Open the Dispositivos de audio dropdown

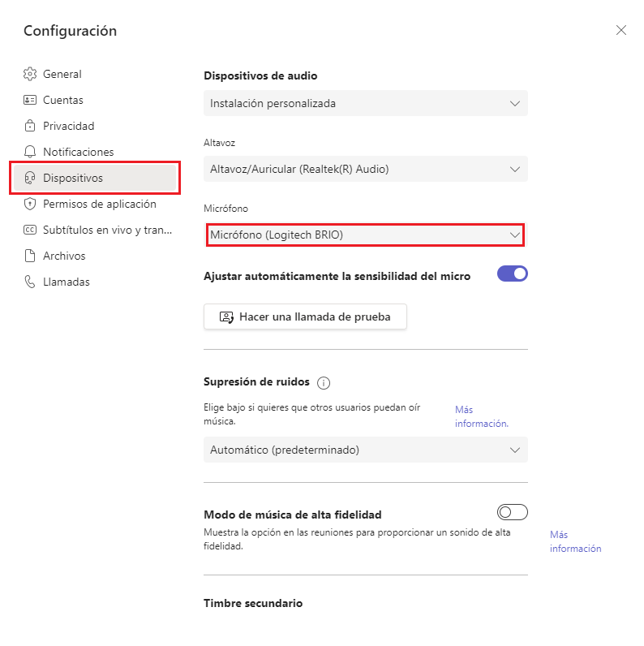click(365, 103)
